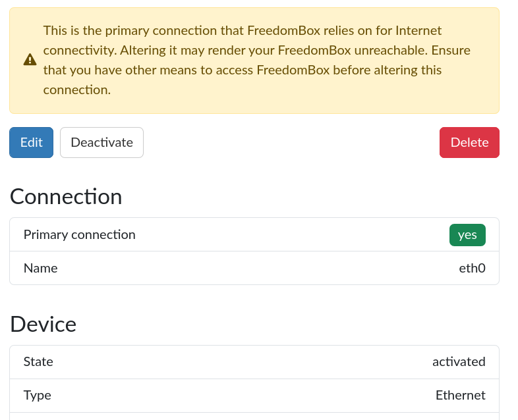The image size is (518, 420).
Task: Click the 'Name' row label
Action: click(x=40, y=268)
